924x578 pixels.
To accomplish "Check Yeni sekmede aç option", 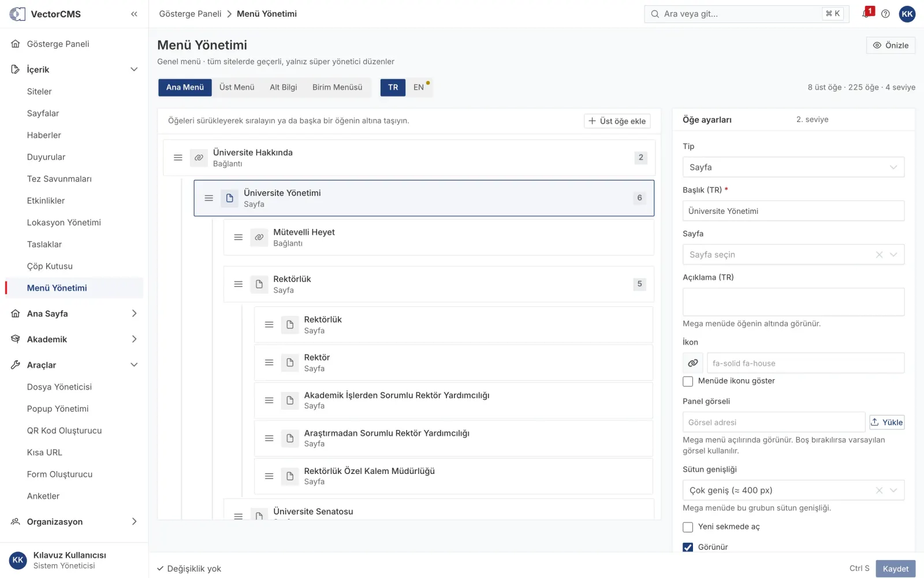I will tap(688, 527).
